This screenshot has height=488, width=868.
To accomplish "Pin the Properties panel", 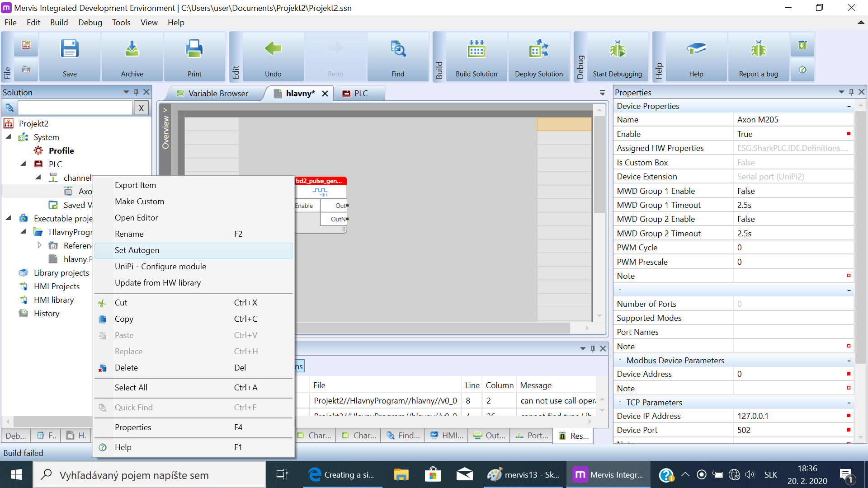I will pyautogui.click(x=851, y=92).
